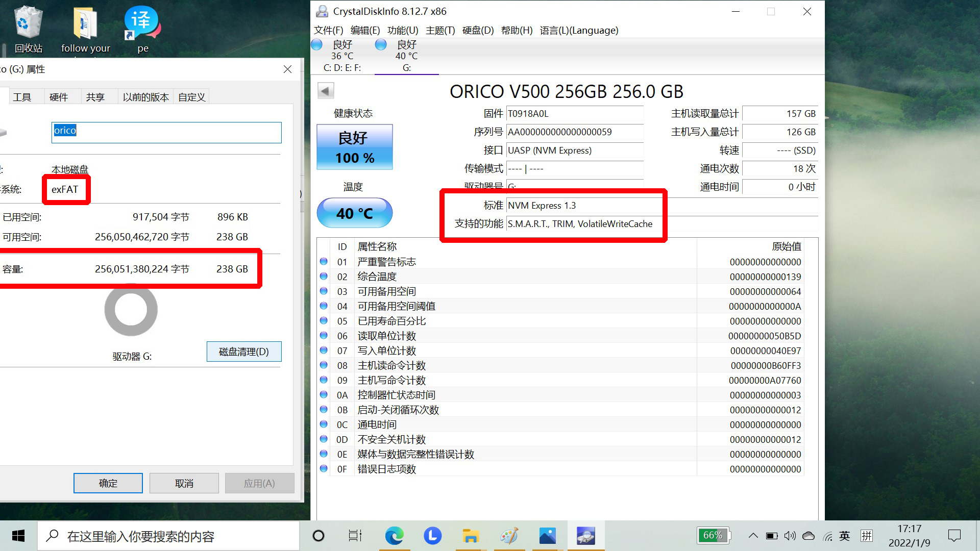Toggle the 拼 IME mode indicator
980x551 pixels.
point(867,536)
